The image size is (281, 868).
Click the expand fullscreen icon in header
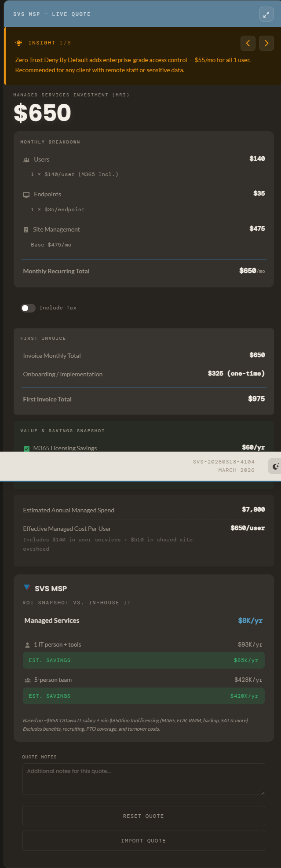click(266, 14)
